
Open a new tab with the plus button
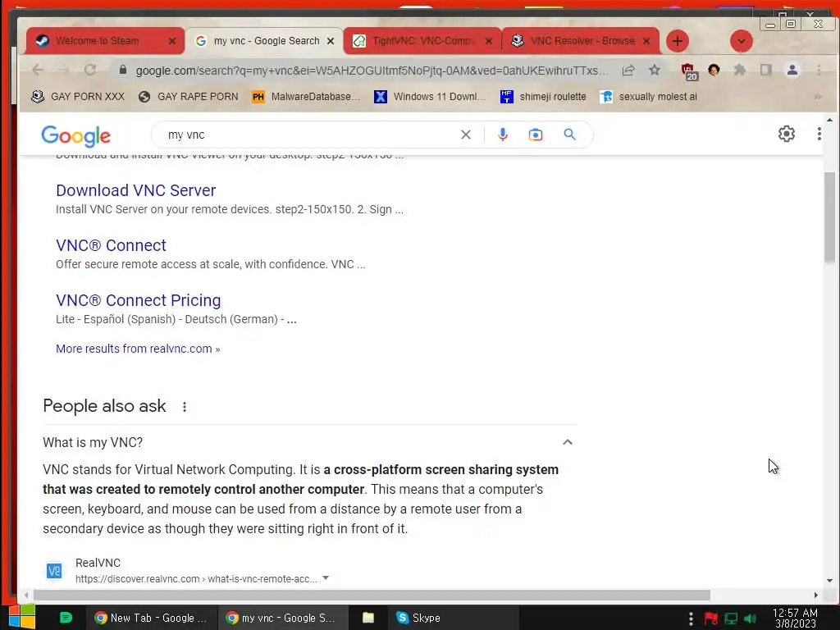coord(678,41)
